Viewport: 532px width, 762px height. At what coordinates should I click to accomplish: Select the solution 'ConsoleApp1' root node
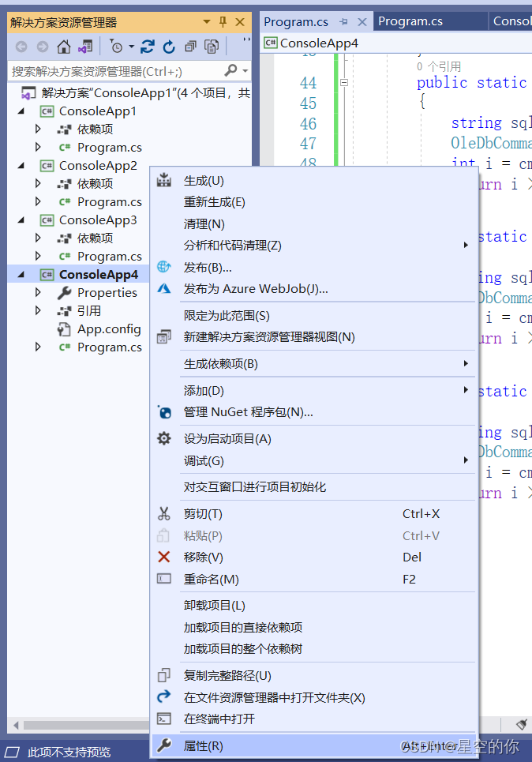pyautogui.click(x=136, y=93)
